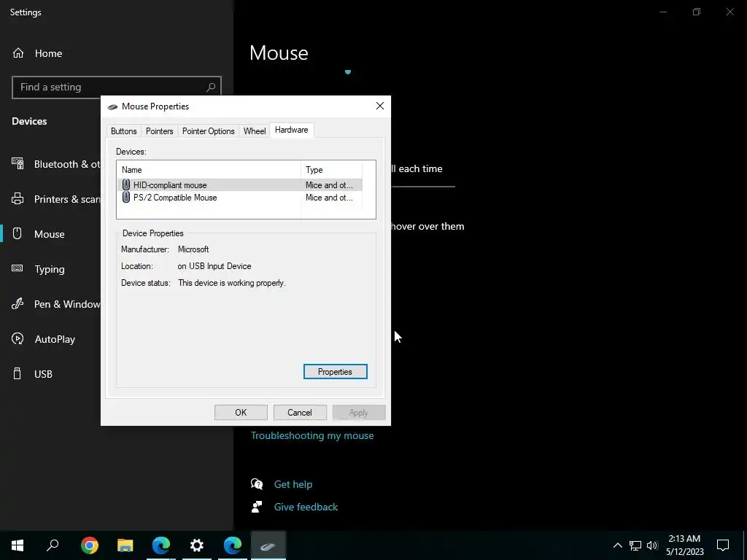The image size is (747, 560).
Task: Open the Windows Start menu
Action: tap(18, 545)
